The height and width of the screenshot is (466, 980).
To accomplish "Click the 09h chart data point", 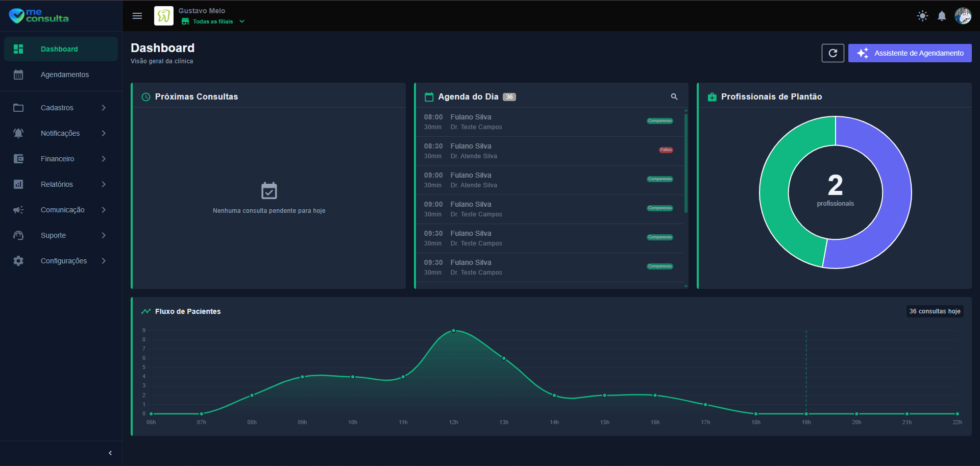I will (x=302, y=377).
